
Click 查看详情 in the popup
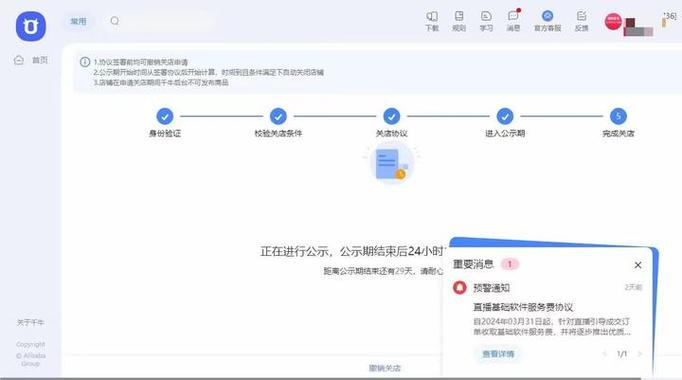(498, 354)
